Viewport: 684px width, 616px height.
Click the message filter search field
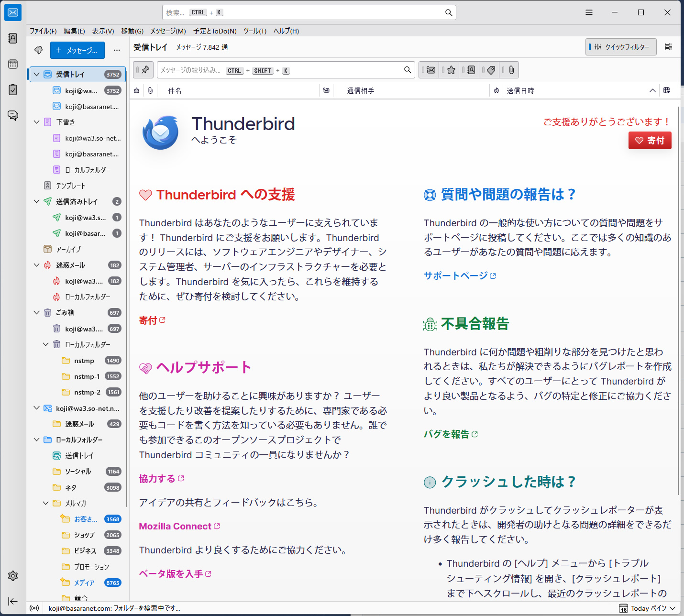pos(280,70)
